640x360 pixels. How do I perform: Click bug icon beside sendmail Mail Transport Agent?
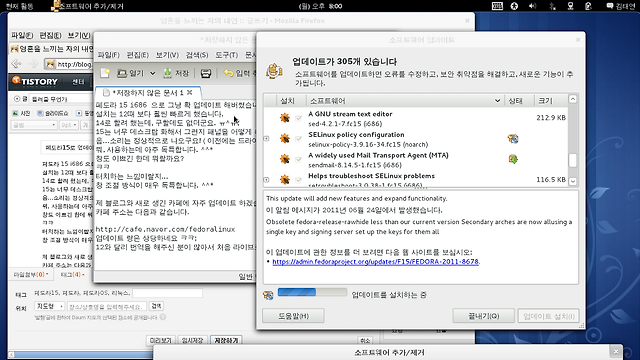tap(284, 159)
